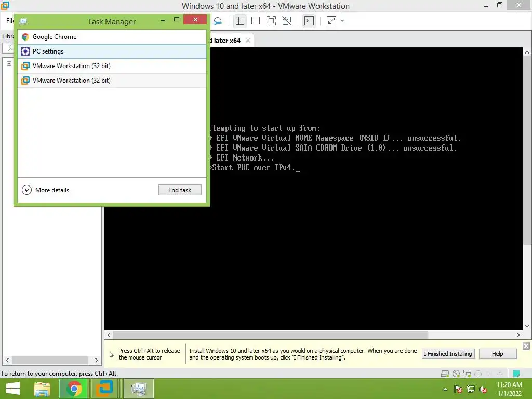The width and height of the screenshot is (532, 399).
Task: Click the Action Center flag icon
Action: point(458,389)
